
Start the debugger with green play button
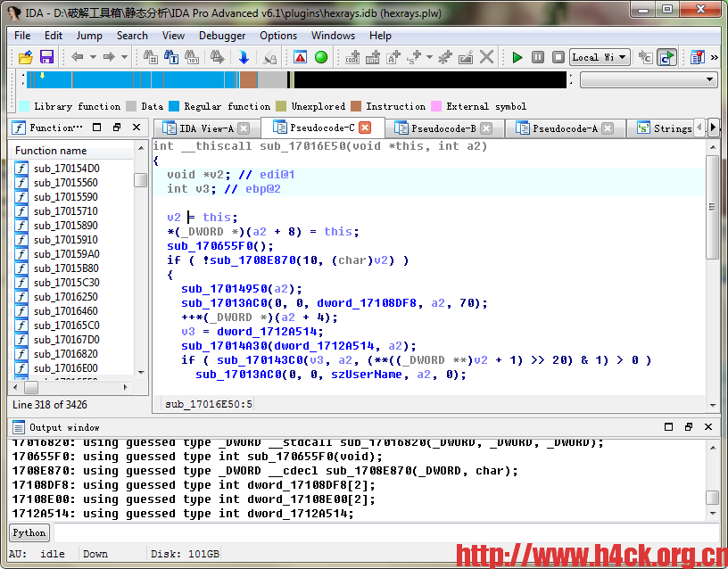[517, 57]
